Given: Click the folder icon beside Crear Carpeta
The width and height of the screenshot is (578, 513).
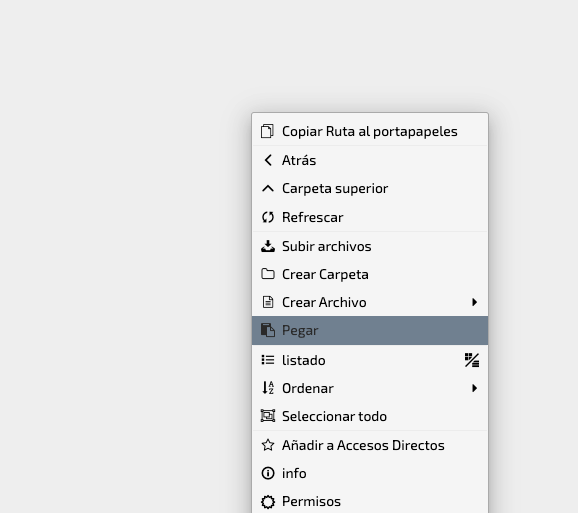Looking at the screenshot, I should point(268,274).
